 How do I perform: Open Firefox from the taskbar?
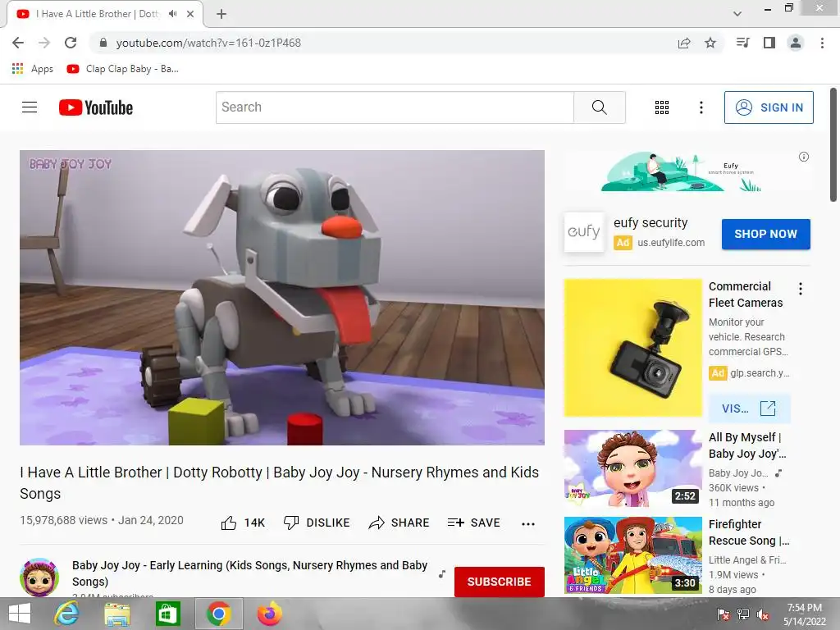(269, 614)
